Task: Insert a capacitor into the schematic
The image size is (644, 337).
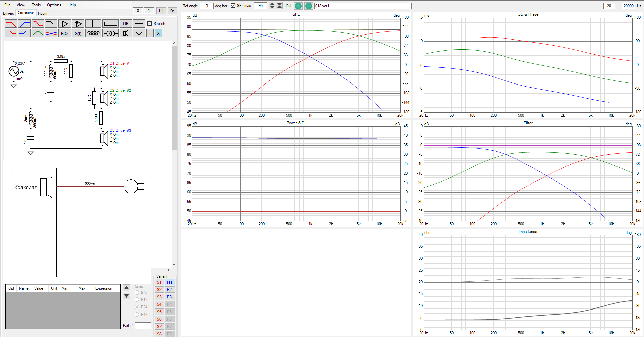Action: (93, 24)
